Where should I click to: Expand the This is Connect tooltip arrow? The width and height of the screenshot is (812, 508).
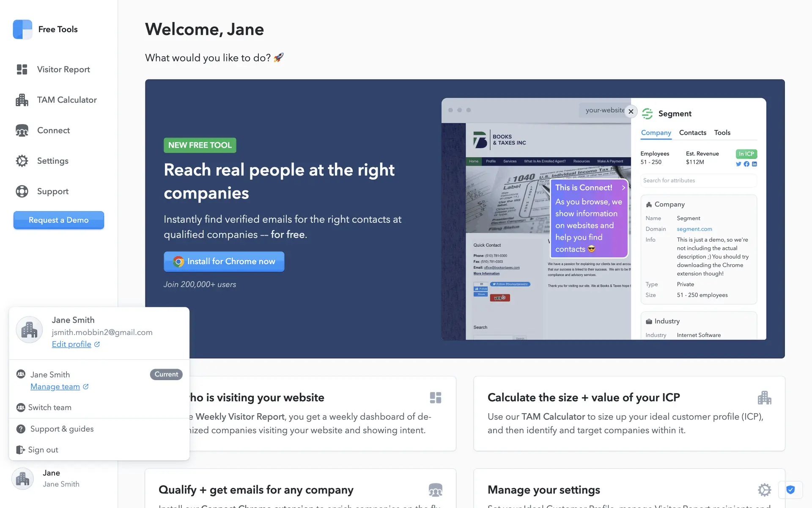(623, 188)
